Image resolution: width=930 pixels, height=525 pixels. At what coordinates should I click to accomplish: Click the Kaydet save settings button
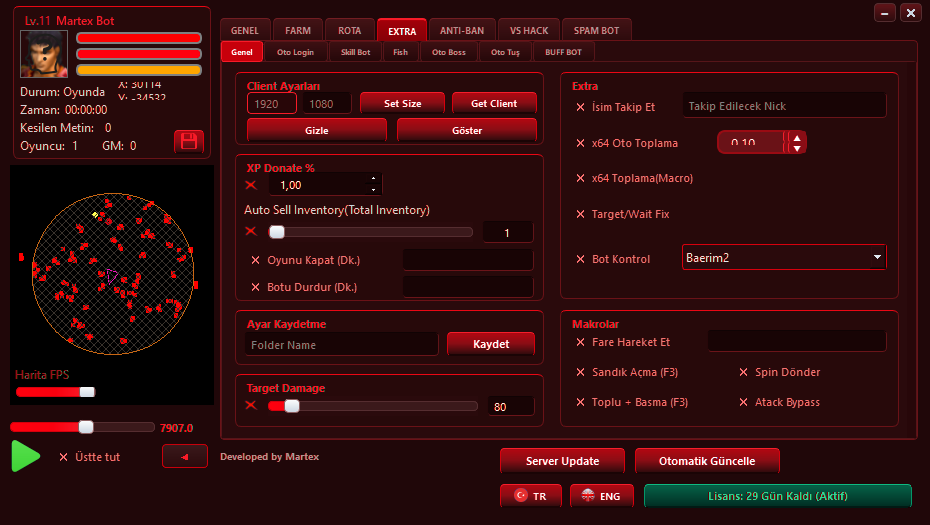491,344
